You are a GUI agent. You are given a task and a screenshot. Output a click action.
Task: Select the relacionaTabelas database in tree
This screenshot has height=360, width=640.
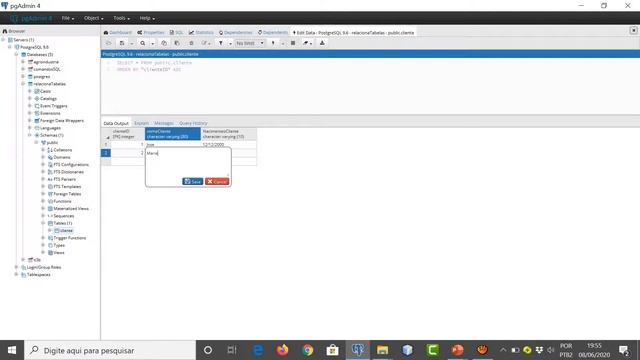(49, 84)
